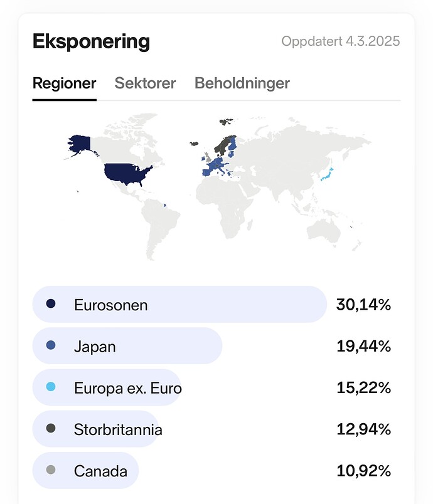433x504 pixels.
Task: Click Alaska on the world map
Action: 80,144
